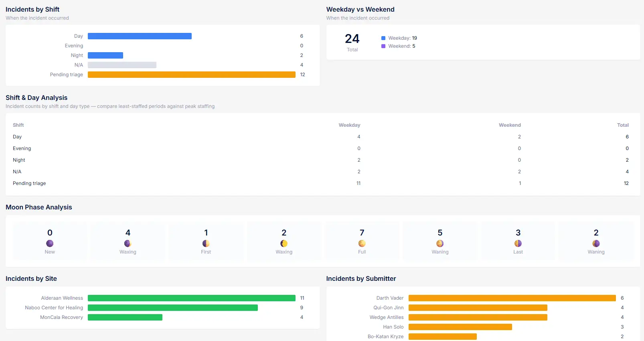Click the blue Weekday legend swatch
This screenshot has width=644, height=341.
pyautogui.click(x=383, y=38)
